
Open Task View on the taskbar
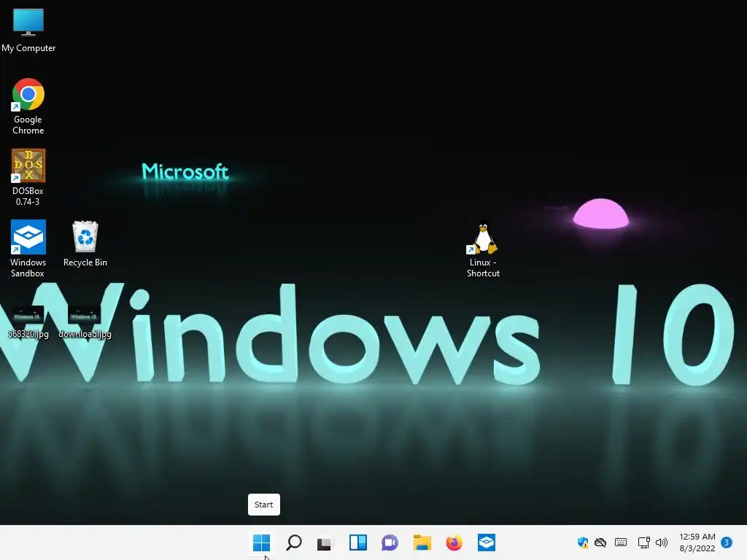(x=325, y=542)
